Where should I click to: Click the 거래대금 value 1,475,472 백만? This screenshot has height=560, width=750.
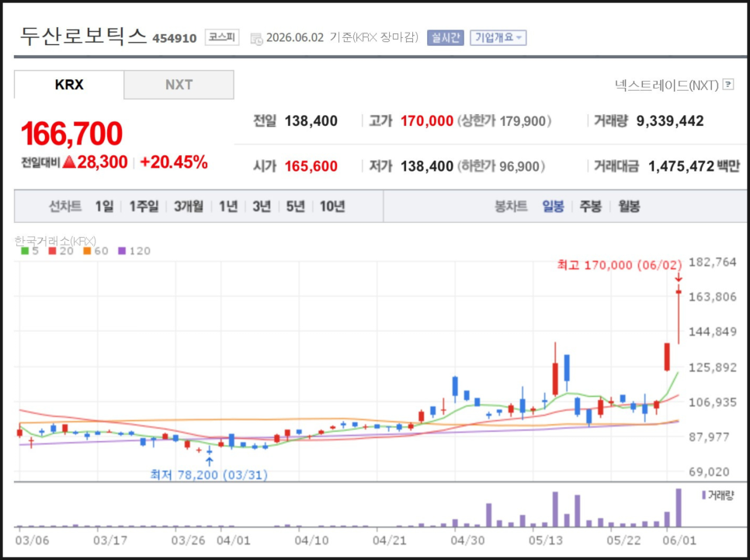point(694,166)
